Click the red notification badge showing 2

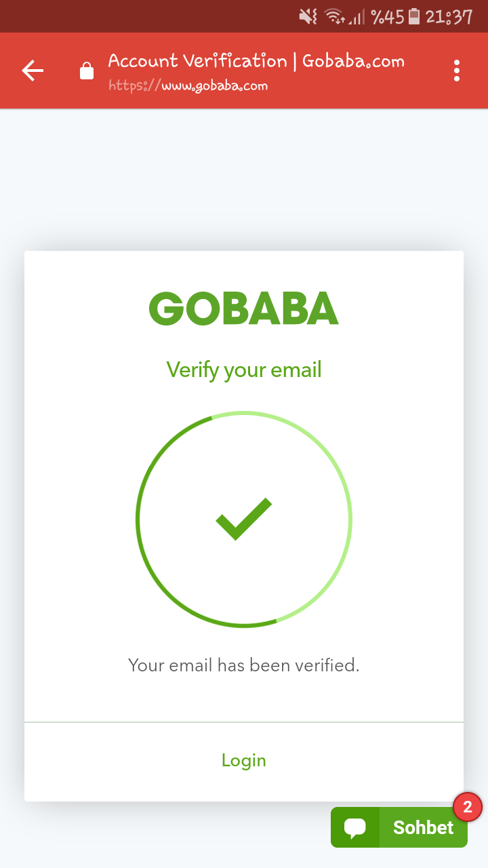(x=467, y=808)
